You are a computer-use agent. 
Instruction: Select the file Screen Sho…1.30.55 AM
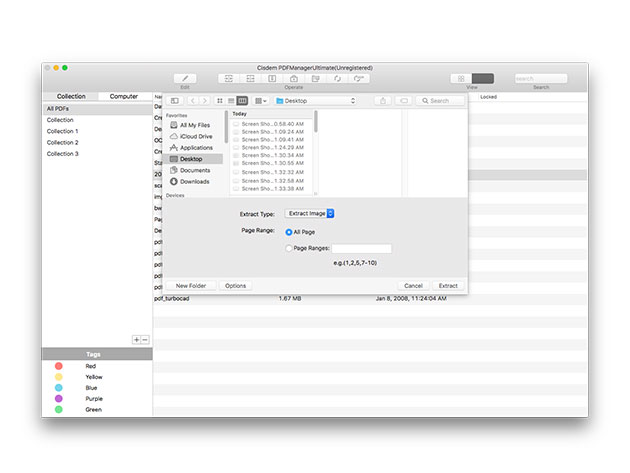pyautogui.click(x=272, y=163)
